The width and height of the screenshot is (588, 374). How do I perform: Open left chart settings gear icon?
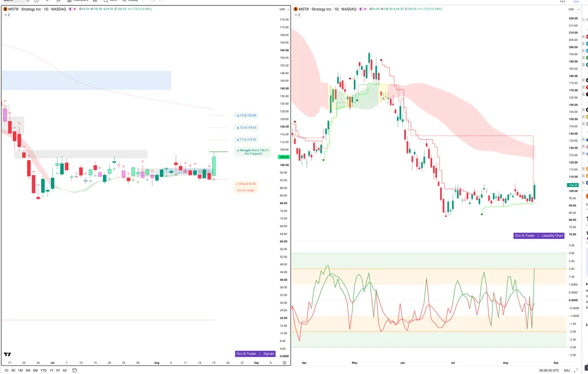(284, 362)
